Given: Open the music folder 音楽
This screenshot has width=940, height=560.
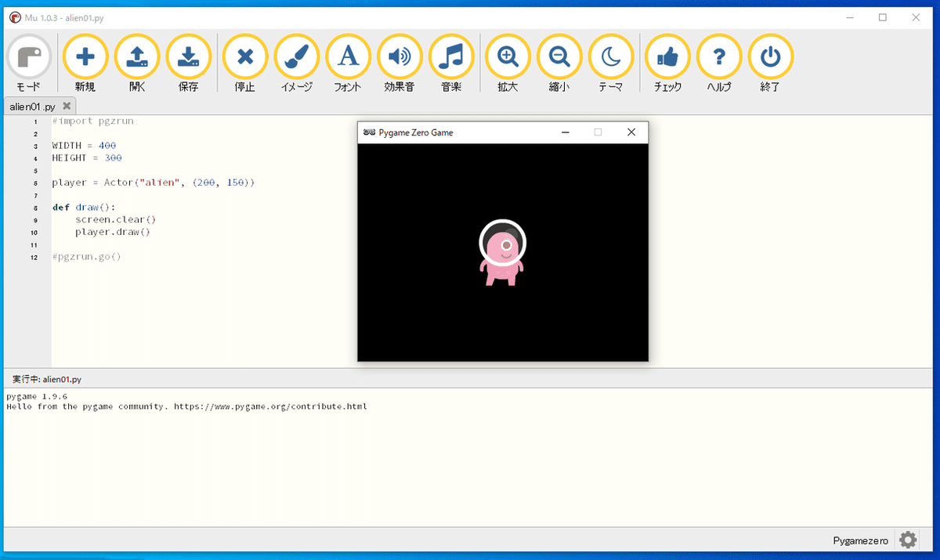Looking at the screenshot, I should point(451,56).
